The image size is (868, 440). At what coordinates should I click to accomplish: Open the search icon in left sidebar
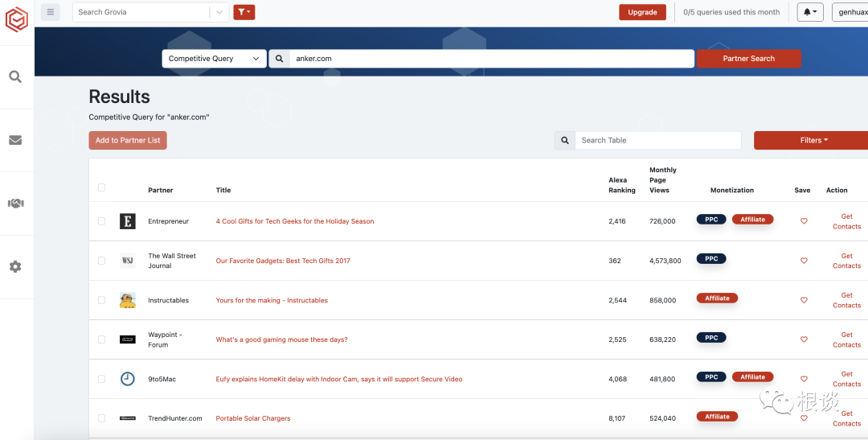tap(15, 77)
